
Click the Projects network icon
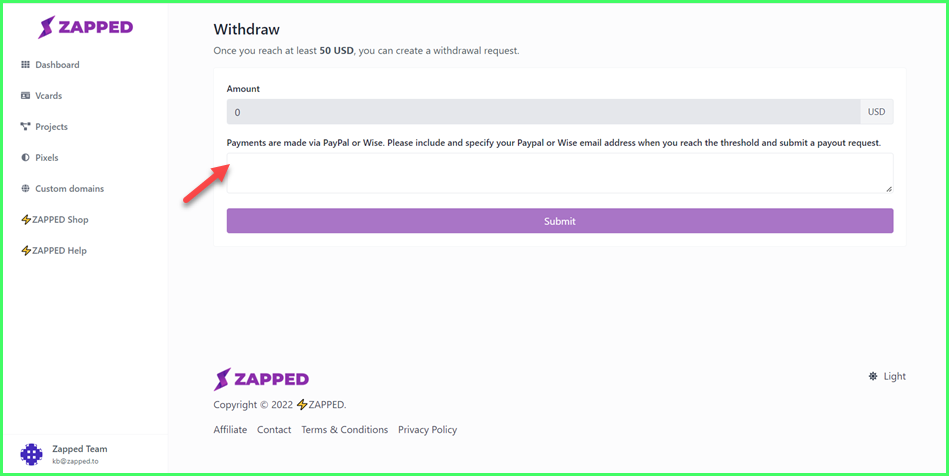(25, 127)
